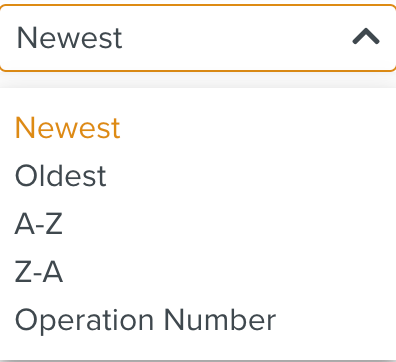The image size is (396, 362).
Task: Click the selected value text Newest in the box
Action: pos(69,38)
